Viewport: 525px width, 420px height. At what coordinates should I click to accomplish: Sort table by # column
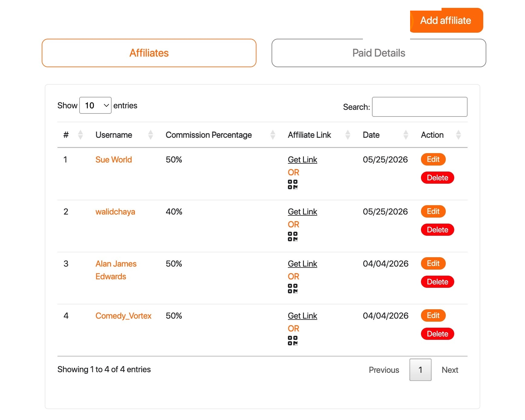(80, 135)
